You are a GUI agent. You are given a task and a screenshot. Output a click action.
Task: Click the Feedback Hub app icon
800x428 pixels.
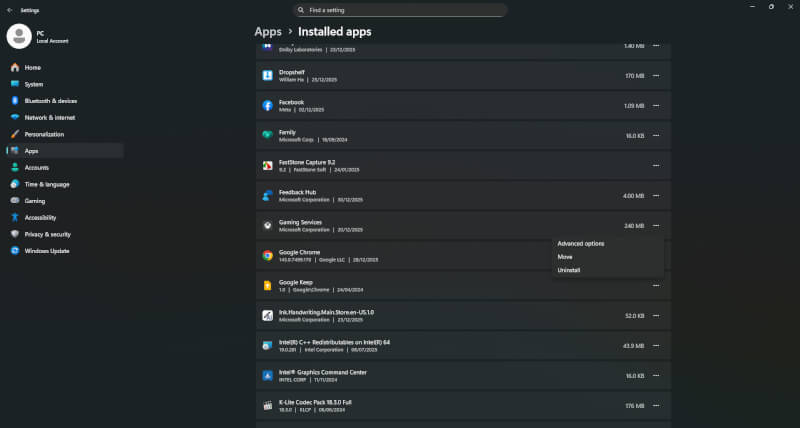point(268,195)
